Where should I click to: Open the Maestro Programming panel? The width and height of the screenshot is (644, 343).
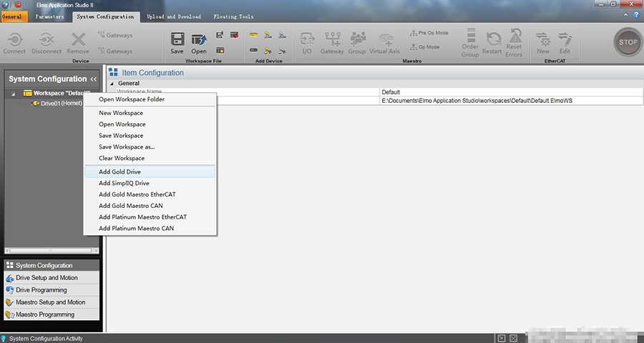click(x=44, y=314)
